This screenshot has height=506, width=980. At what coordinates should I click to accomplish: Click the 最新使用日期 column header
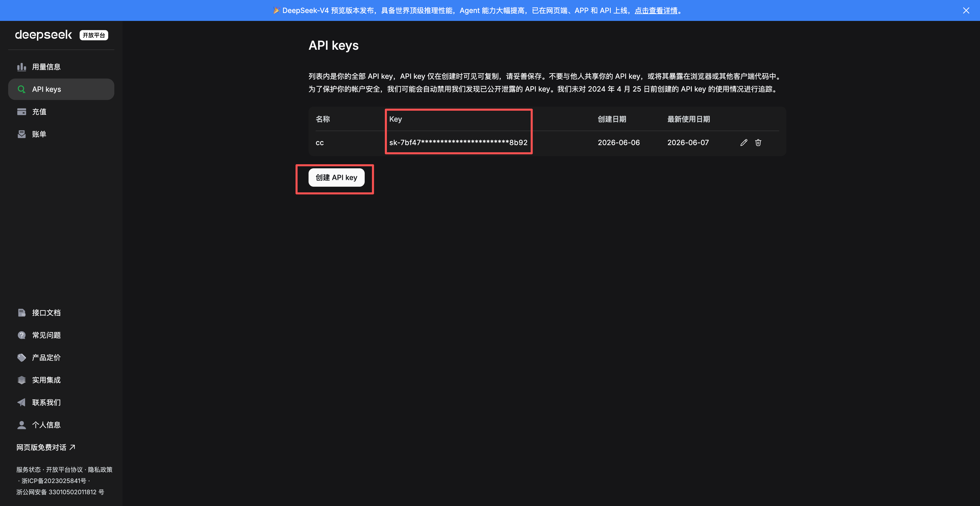coord(689,119)
